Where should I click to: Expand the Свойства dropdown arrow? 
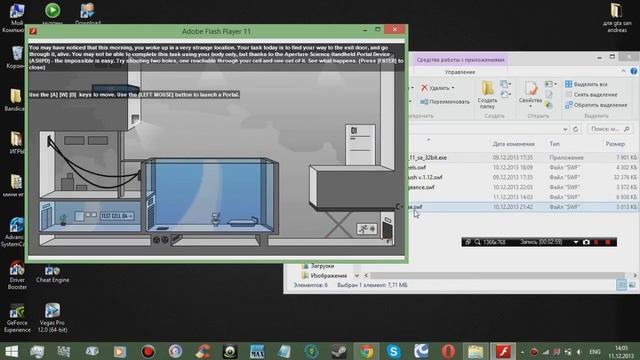click(530, 107)
